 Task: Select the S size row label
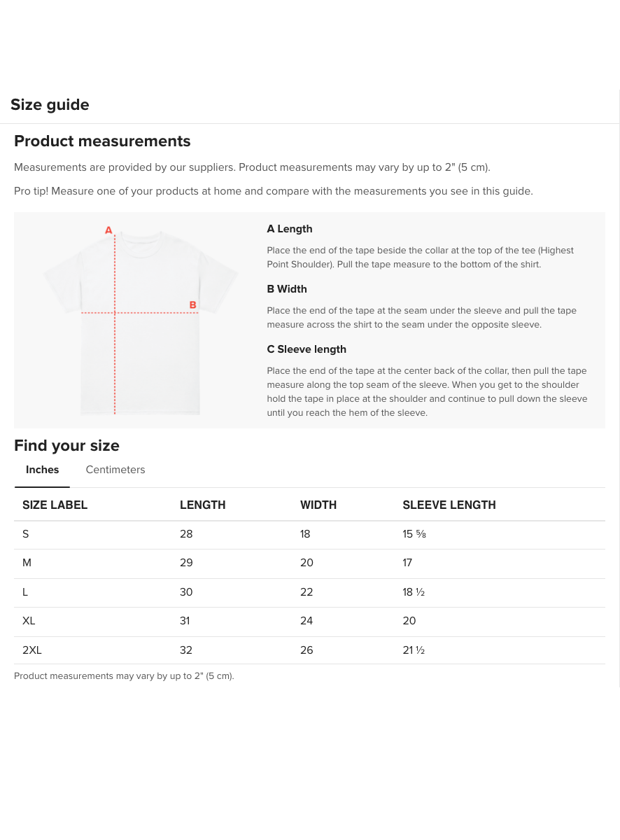coord(26,534)
